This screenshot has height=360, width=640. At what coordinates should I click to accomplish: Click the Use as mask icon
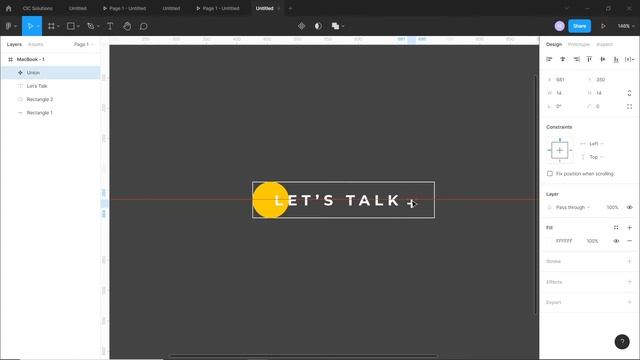(318, 26)
